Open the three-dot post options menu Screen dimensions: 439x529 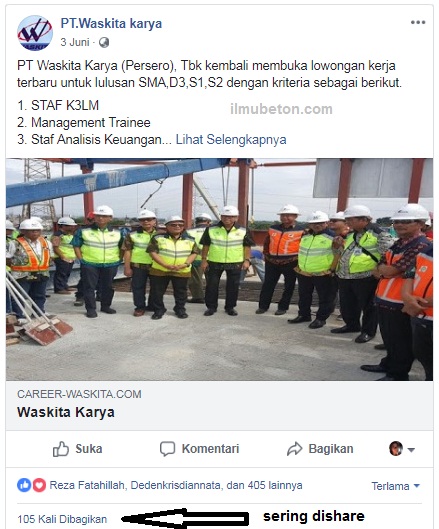point(418,23)
